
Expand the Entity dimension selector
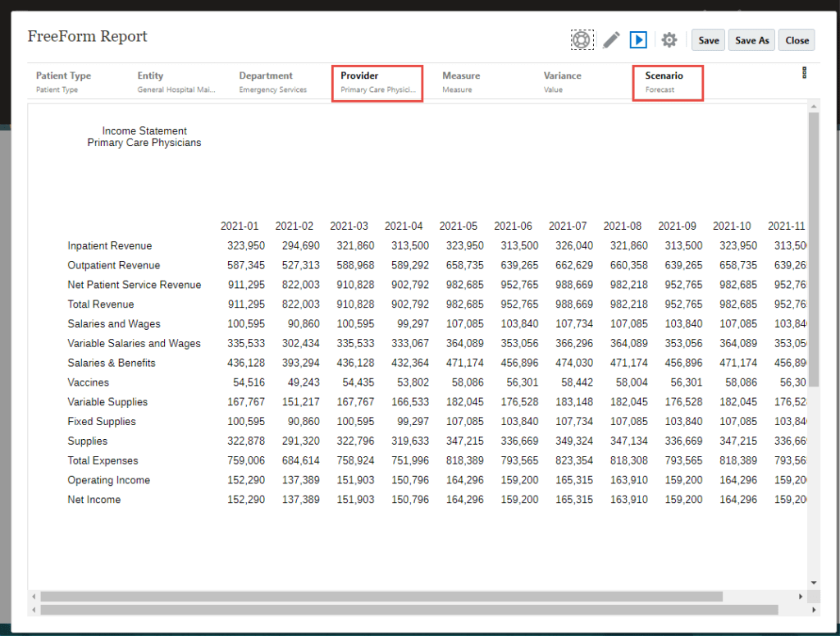click(x=176, y=82)
